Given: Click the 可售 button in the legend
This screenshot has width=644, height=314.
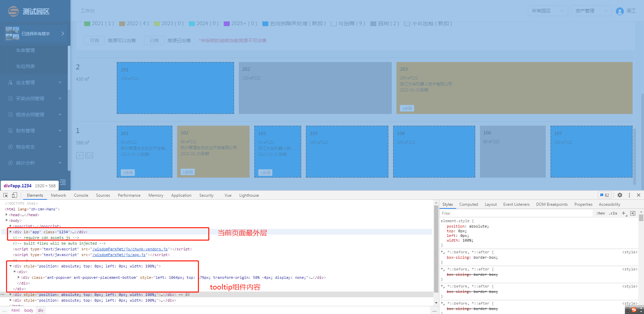Looking at the screenshot, I should [x=94, y=40].
